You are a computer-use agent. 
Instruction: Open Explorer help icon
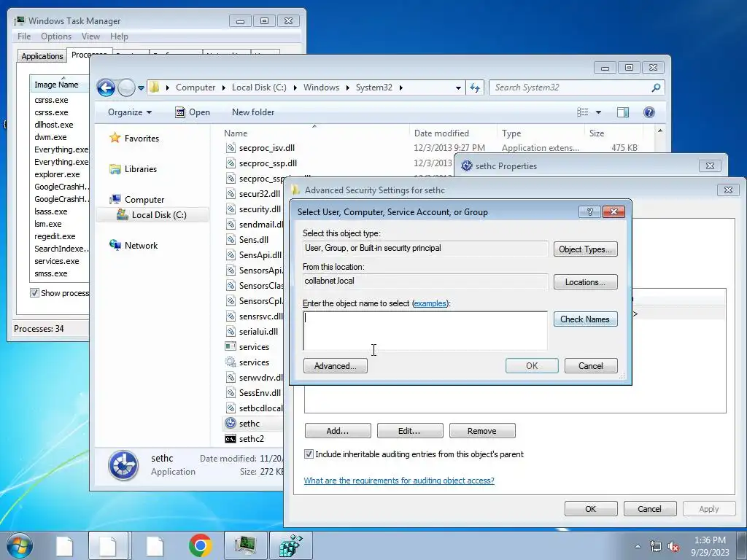(x=649, y=112)
